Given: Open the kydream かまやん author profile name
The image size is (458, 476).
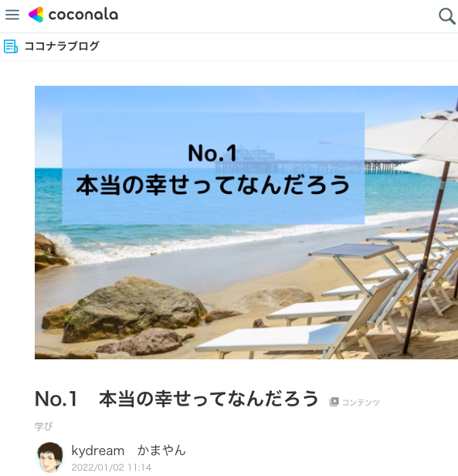Looking at the screenshot, I should coord(128,450).
